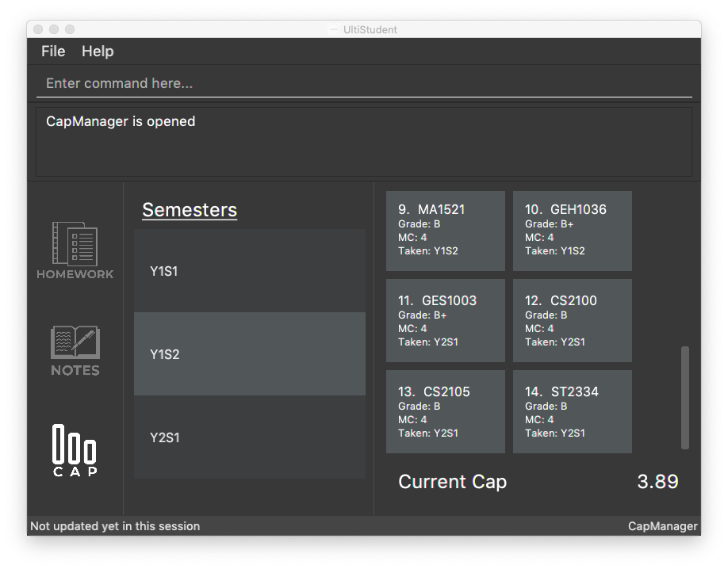Select the GES1003 module card
Viewport: 728px width, 569px height.
click(445, 320)
